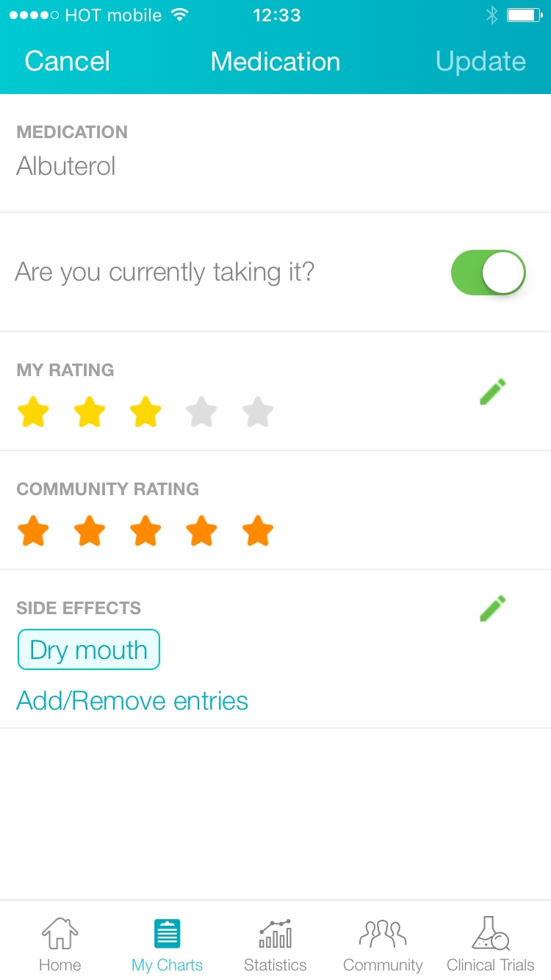This screenshot has height=980, width=551.
Task: Tap the pencil icon beside My Rating
Action: point(492,392)
